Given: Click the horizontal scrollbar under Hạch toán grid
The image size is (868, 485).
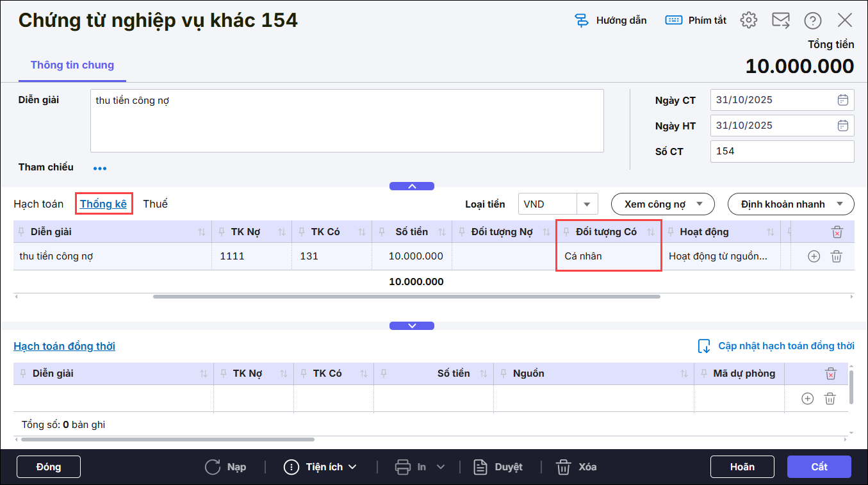Looking at the screenshot, I should (406, 297).
